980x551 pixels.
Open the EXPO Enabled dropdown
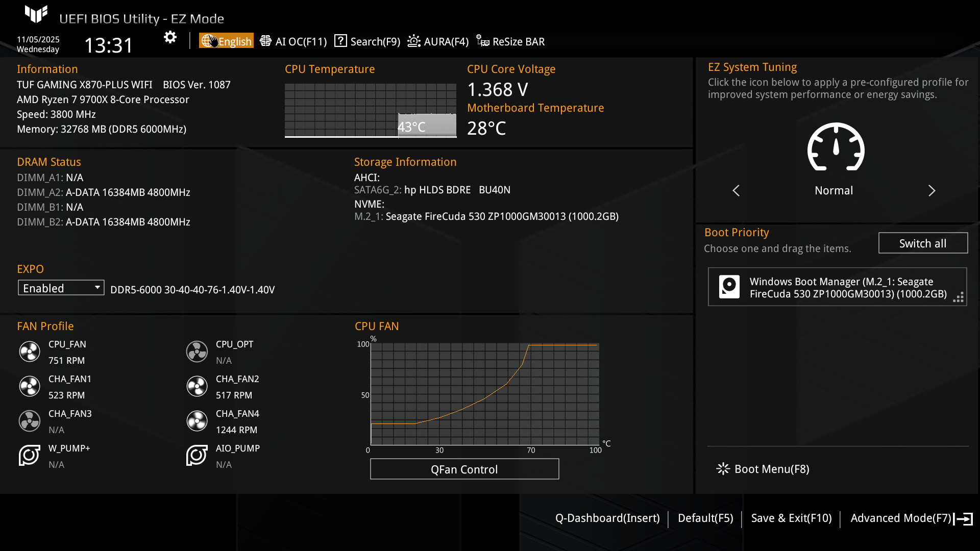[x=61, y=288]
